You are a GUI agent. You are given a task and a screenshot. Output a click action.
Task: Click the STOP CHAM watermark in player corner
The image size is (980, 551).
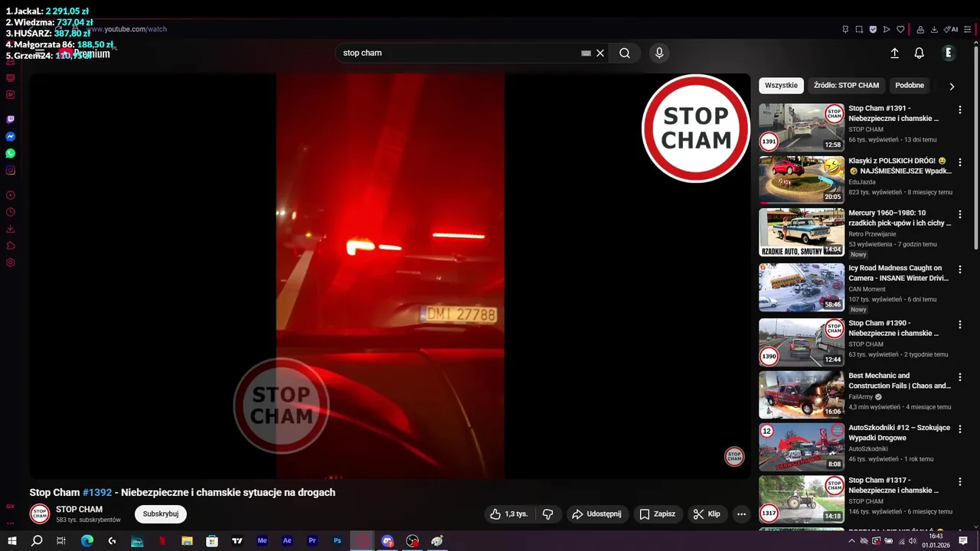click(734, 457)
